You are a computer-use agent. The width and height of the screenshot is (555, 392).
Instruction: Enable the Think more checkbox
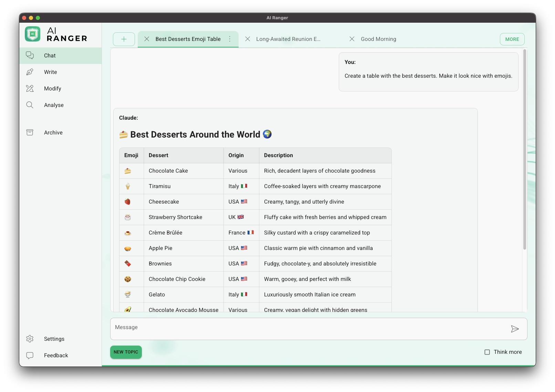[487, 352]
